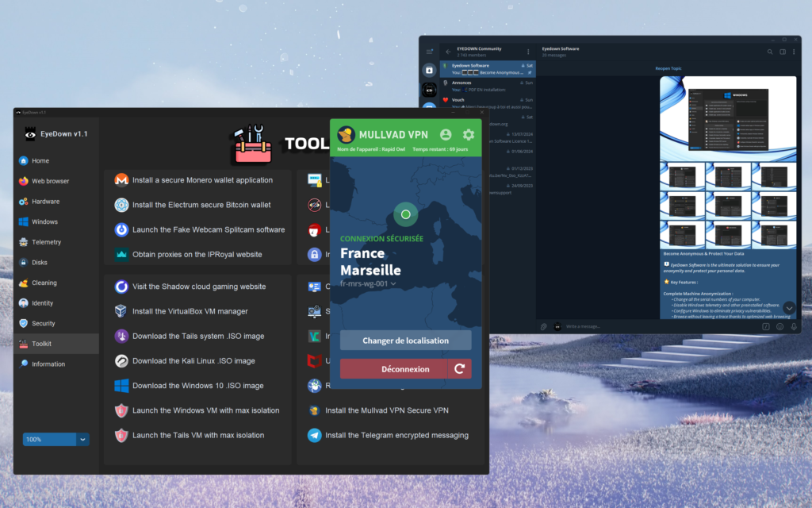Select the Web browser sidebar item
The width and height of the screenshot is (812, 508).
pyautogui.click(x=50, y=181)
